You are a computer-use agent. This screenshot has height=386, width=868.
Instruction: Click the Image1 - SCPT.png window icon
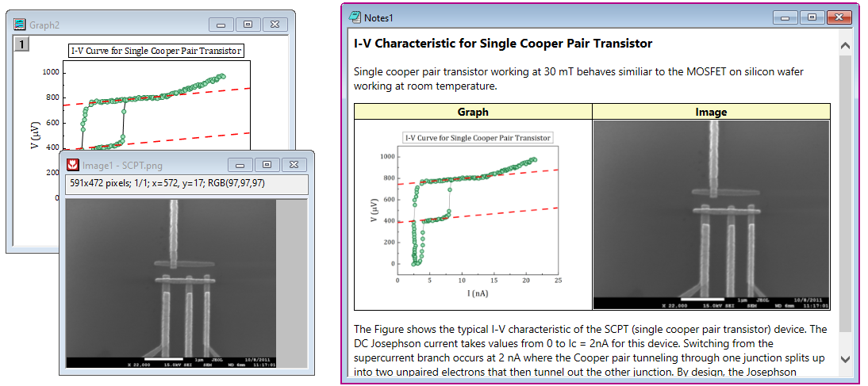click(x=73, y=165)
